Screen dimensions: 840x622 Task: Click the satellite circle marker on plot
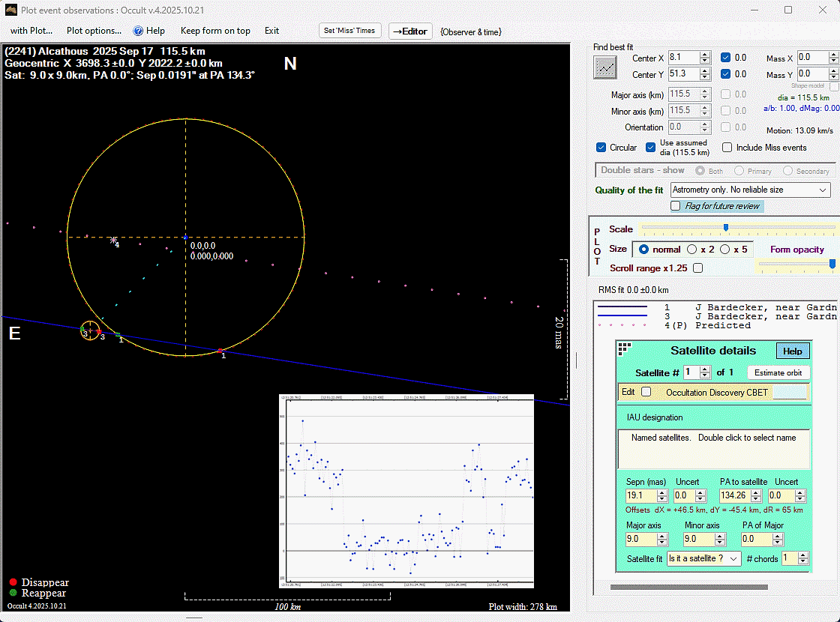pos(90,330)
